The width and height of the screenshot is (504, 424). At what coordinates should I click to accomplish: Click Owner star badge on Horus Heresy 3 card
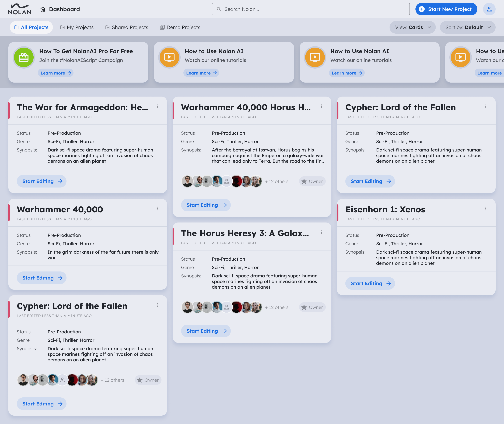point(312,307)
